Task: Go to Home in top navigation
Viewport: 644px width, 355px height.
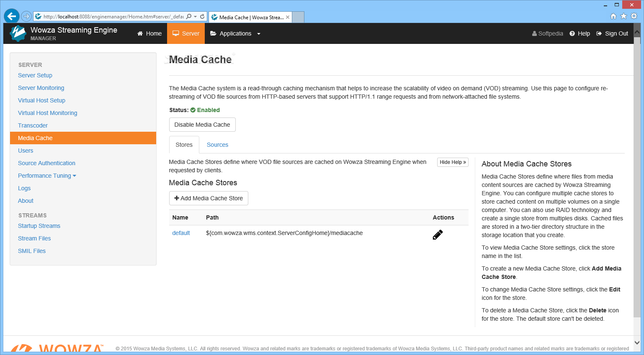Action: [x=149, y=33]
